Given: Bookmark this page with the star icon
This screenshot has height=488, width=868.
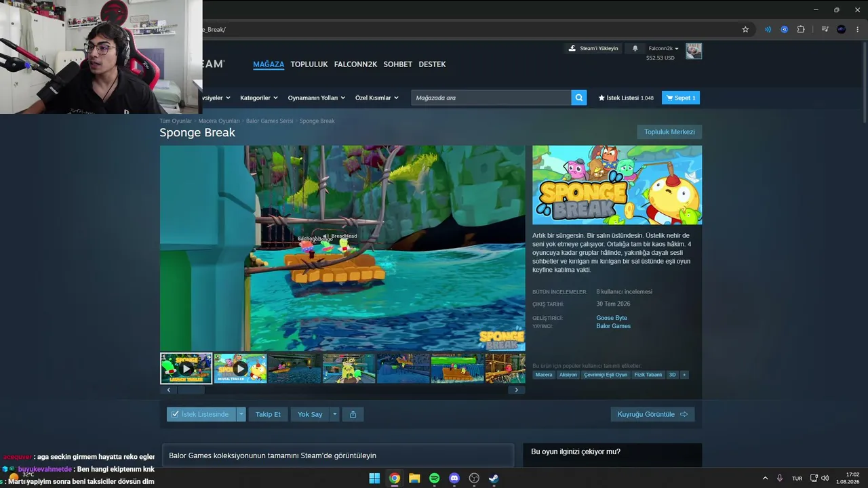Looking at the screenshot, I should pos(745,29).
